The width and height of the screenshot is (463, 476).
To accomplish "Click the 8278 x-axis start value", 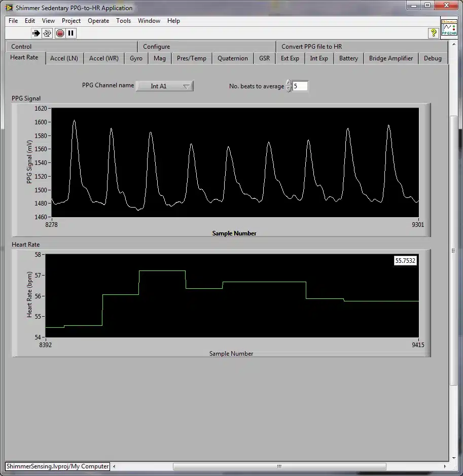I will tap(51, 225).
